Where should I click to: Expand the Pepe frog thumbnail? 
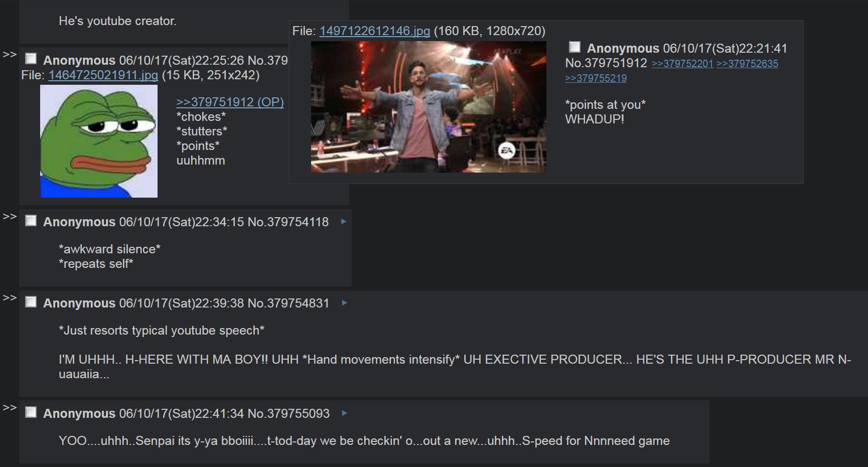99,141
